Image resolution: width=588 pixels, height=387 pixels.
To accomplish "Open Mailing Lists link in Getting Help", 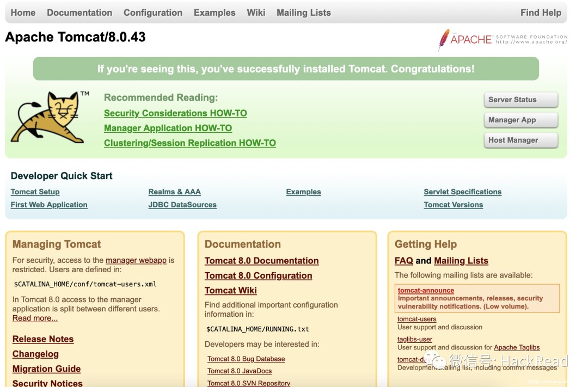I will pos(461,261).
